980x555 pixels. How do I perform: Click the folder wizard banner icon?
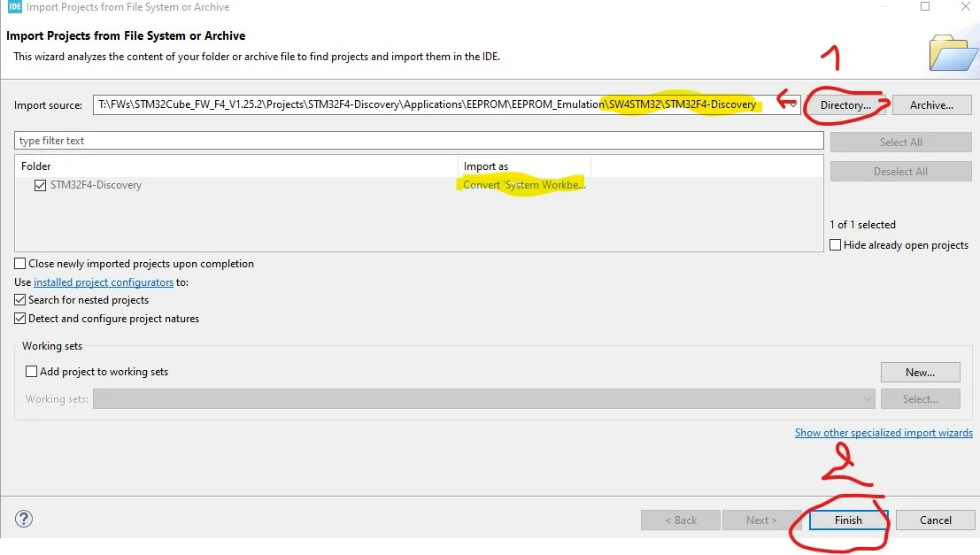pyautogui.click(x=952, y=52)
